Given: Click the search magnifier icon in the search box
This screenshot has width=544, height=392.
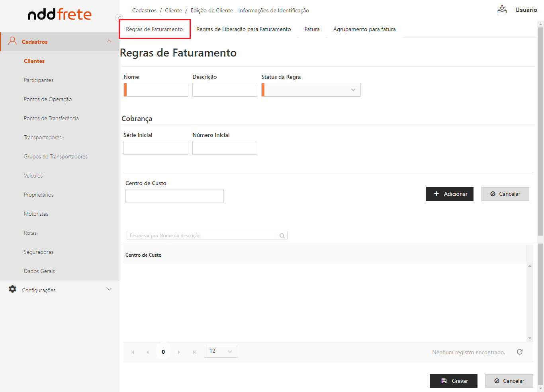Looking at the screenshot, I should 282,236.
